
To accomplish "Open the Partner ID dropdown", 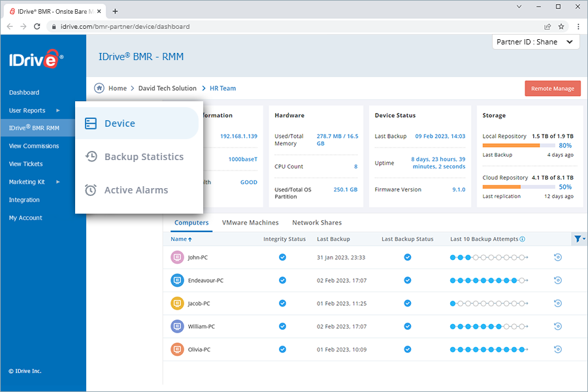I will [536, 42].
